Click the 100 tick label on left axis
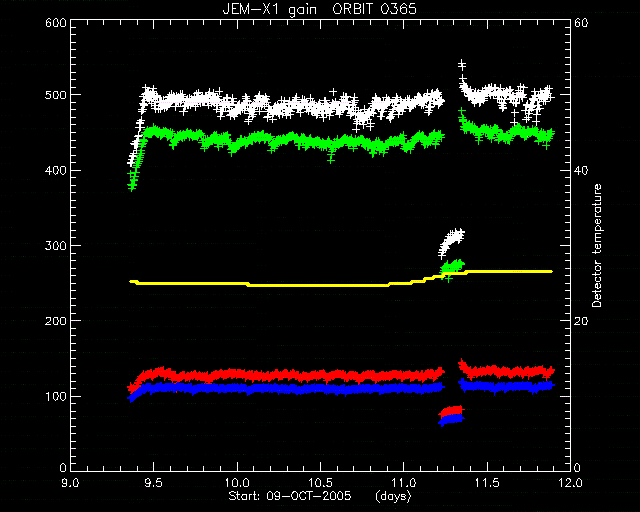Viewport: 640px width, 512px height. coord(56,396)
